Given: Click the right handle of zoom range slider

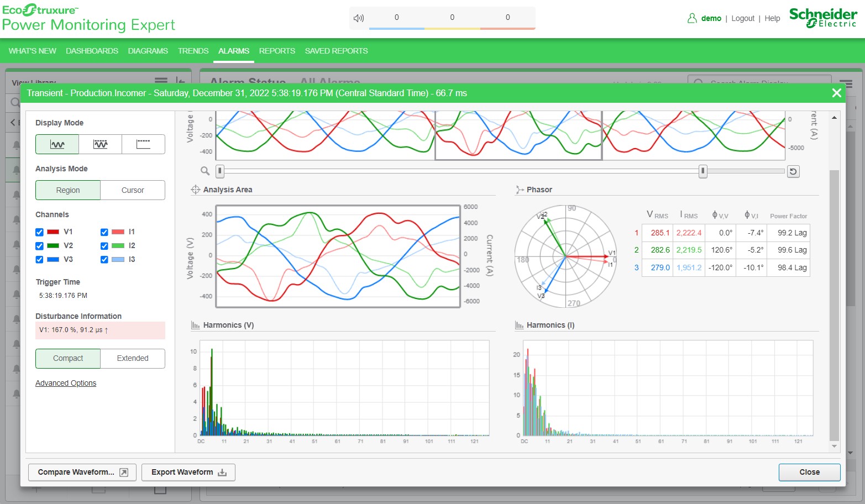Looking at the screenshot, I should pyautogui.click(x=703, y=171).
